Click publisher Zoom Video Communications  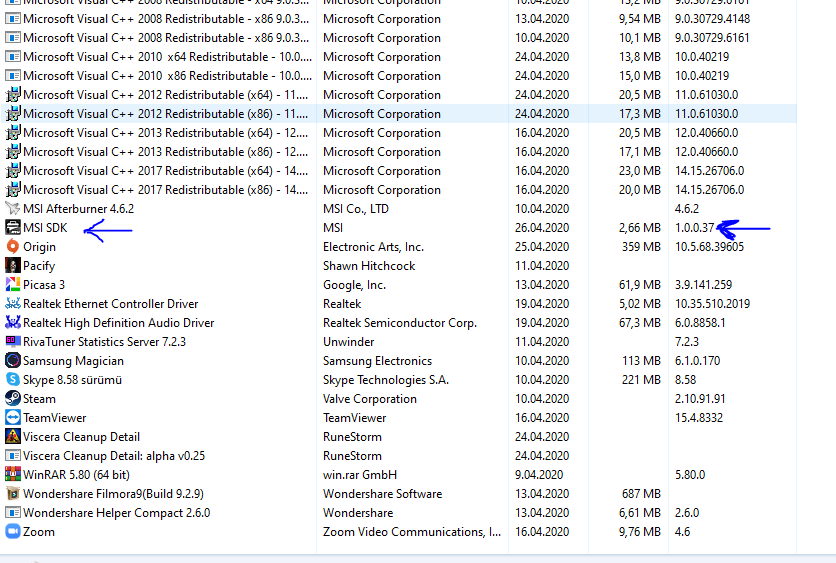point(412,532)
